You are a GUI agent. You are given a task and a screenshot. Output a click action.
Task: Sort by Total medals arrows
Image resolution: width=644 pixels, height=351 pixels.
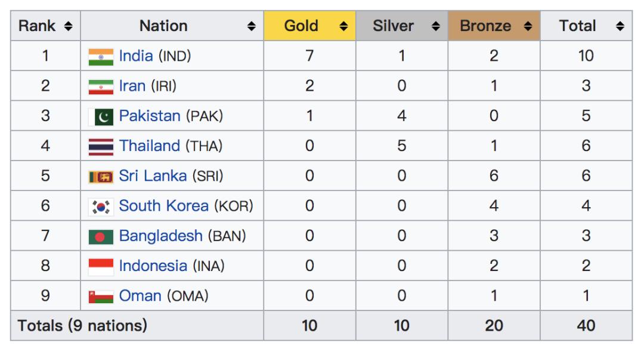[x=620, y=26]
